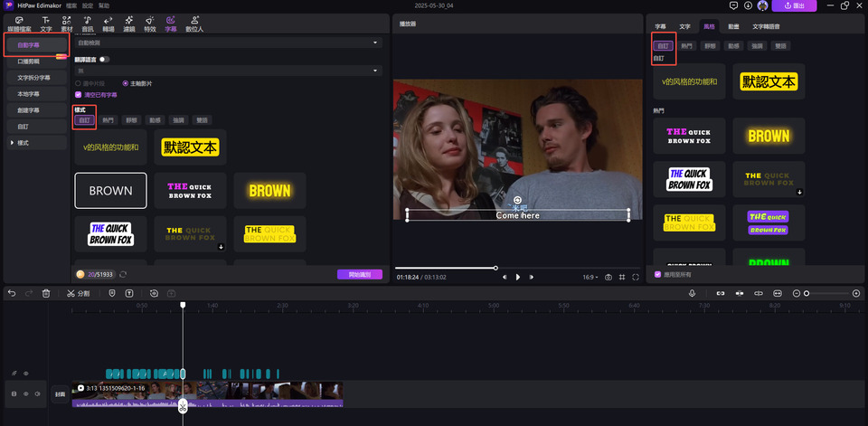The height and width of the screenshot is (426, 868).
Task: Toggle the 翻譯語言 translation switch
Action: click(104, 59)
